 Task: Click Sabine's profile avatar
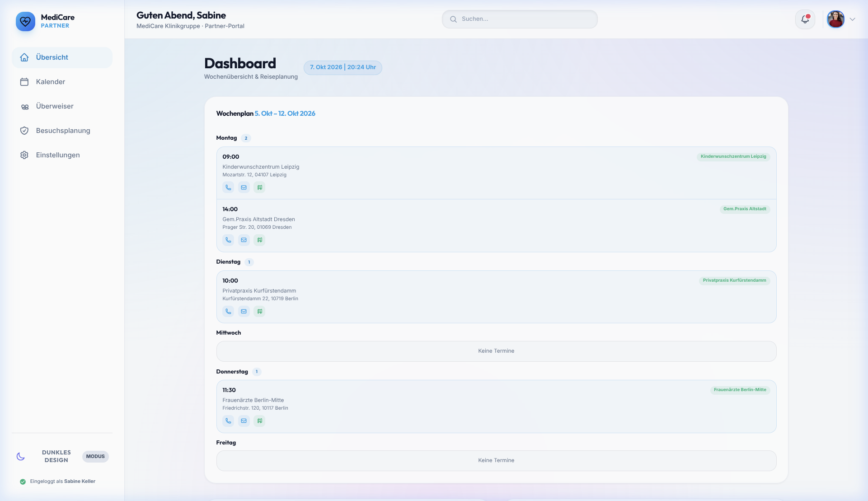[835, 19]
